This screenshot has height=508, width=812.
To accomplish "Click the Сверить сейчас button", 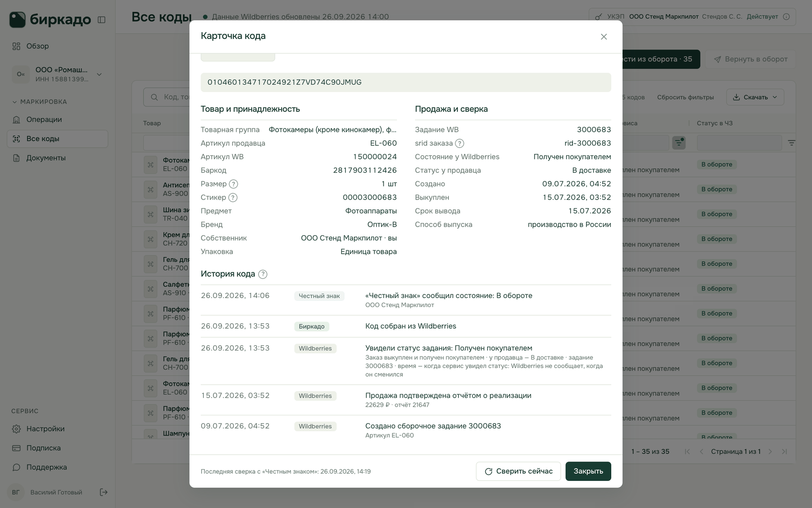I will click(x=518, y=471).
